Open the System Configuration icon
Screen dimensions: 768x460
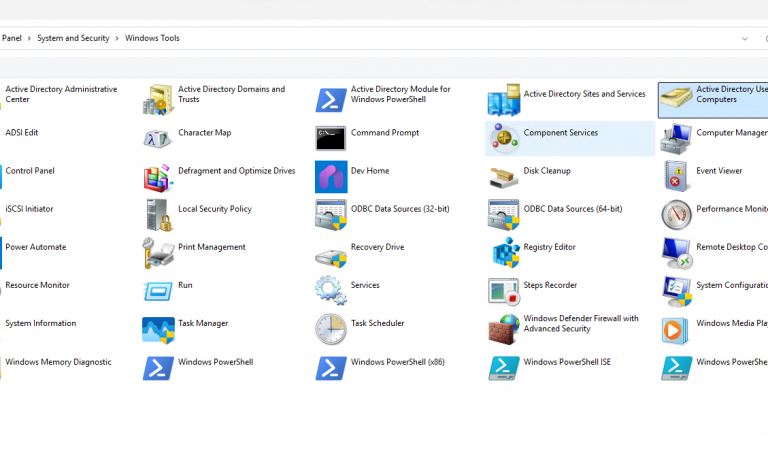pos(676,291)
